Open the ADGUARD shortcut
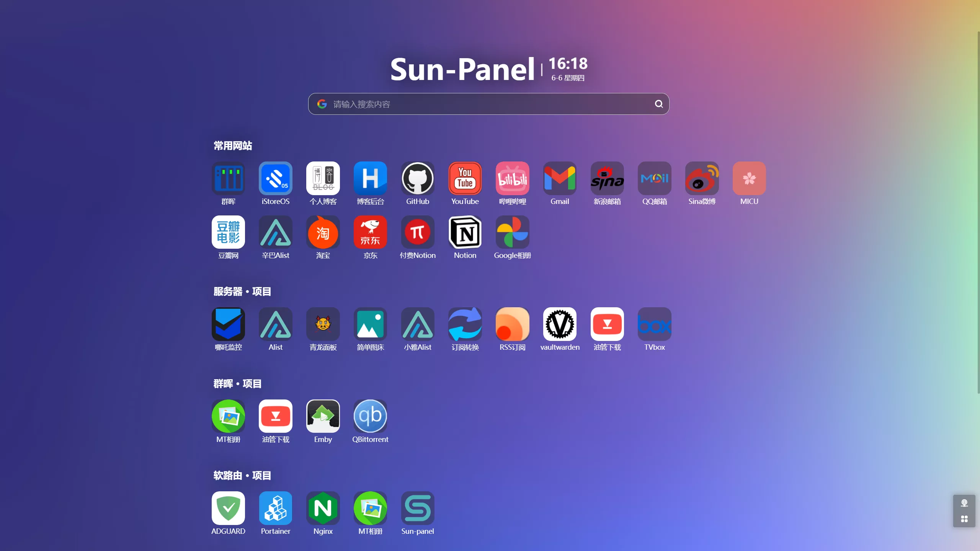The height and width of the screenshot is (551, 980). tap(228, 508)
